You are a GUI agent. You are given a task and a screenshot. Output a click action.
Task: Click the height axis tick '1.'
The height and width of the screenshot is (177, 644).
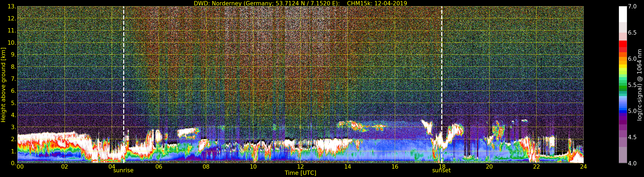(x=13, y=151)
